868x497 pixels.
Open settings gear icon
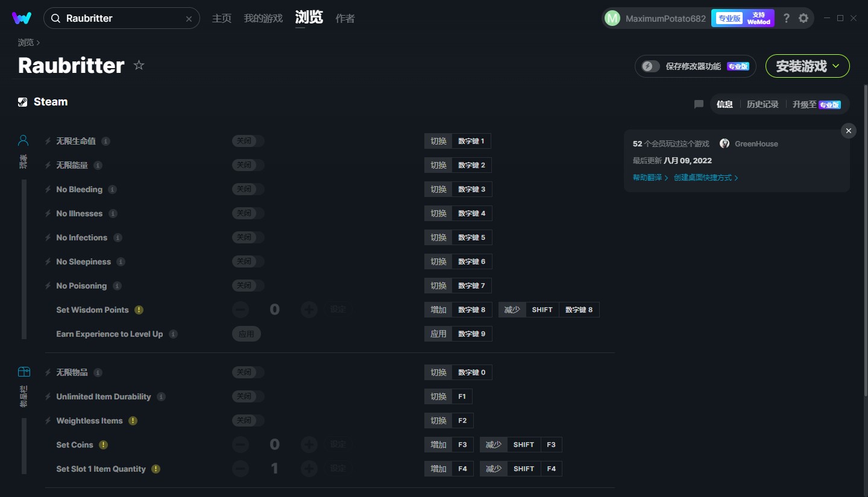point(804,18)
